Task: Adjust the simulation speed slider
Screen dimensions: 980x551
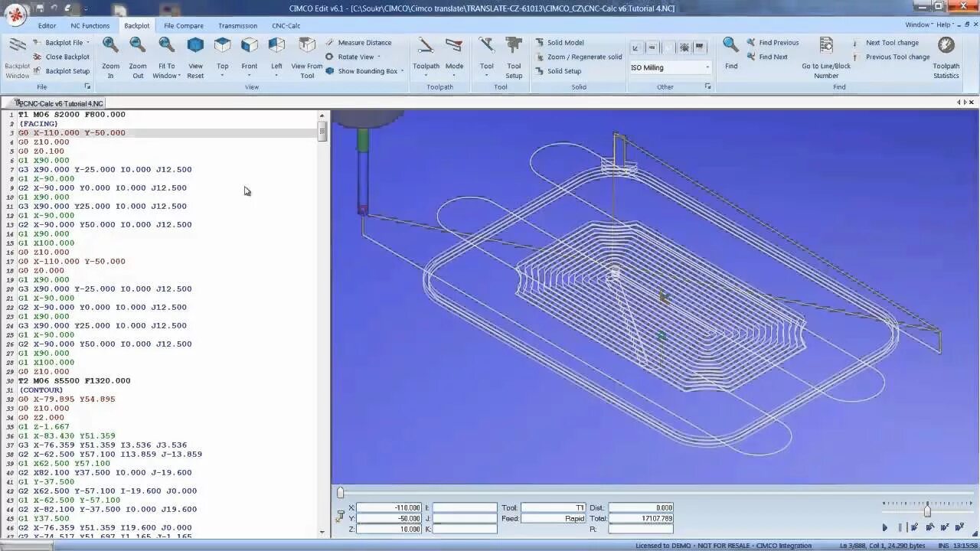Action: coord(927,510)
